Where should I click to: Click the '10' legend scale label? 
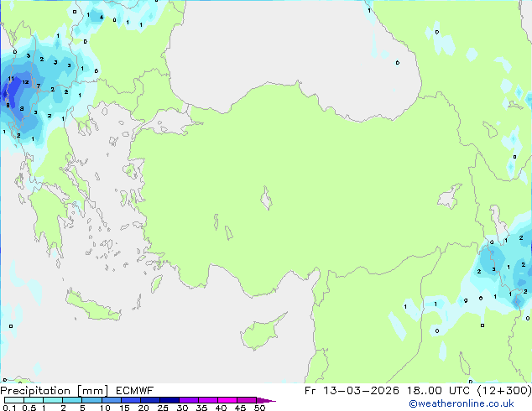click(x=105, y=408)
